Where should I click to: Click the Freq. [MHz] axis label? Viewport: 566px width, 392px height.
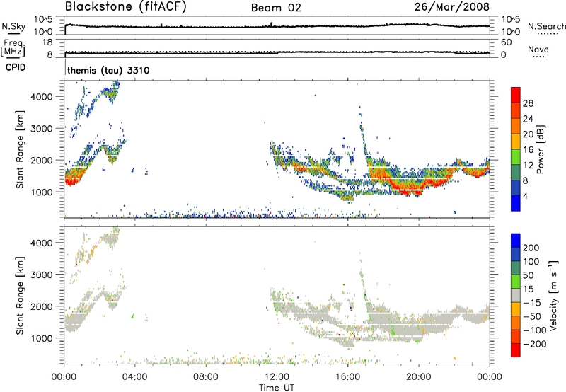coord(13,47)
